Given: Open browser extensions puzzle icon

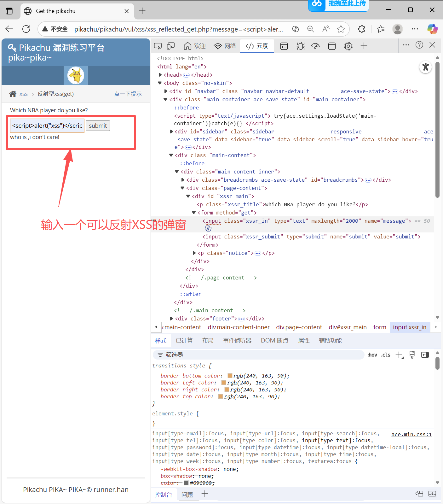Looking at the screenshot, I should (362, 29).
